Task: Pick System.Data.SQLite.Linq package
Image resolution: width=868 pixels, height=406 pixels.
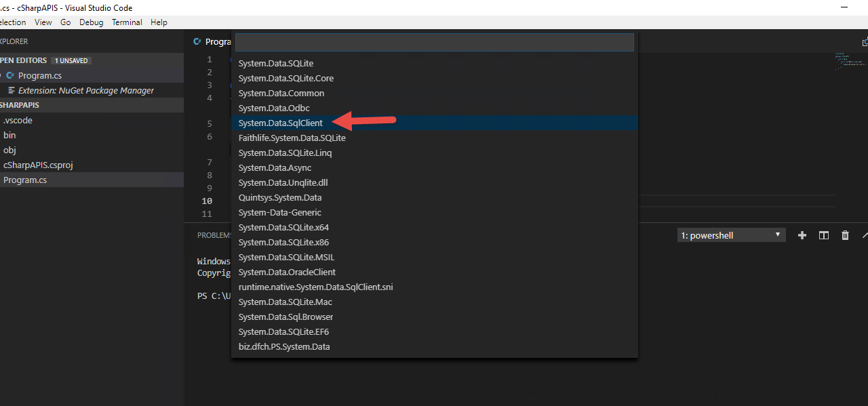Action: point(434,153)
